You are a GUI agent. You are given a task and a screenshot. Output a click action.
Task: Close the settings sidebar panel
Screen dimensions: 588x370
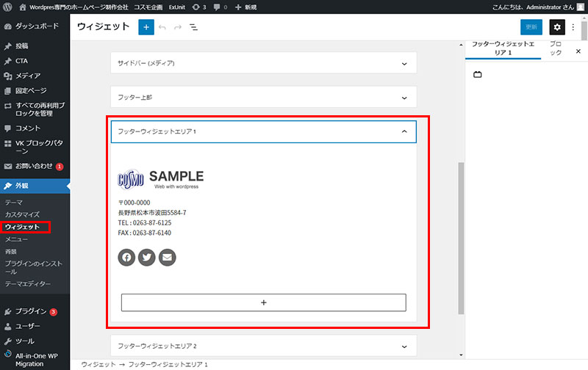[x=578, y=51]
